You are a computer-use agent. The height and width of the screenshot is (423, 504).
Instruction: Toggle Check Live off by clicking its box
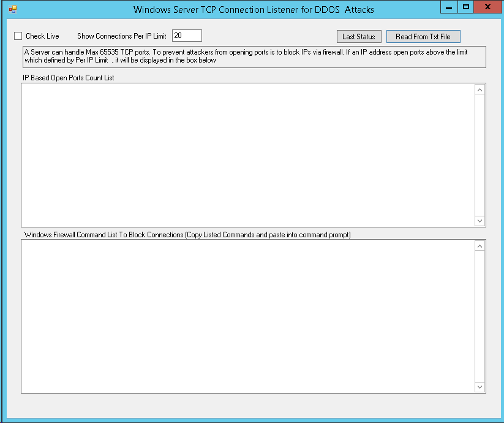click(x=18, y=36)
